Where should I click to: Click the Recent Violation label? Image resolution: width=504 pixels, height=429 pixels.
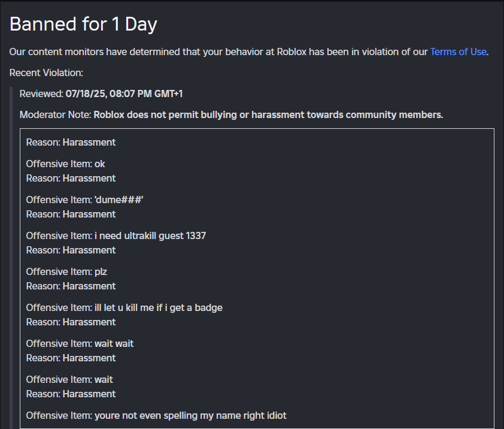coord(46,72)
